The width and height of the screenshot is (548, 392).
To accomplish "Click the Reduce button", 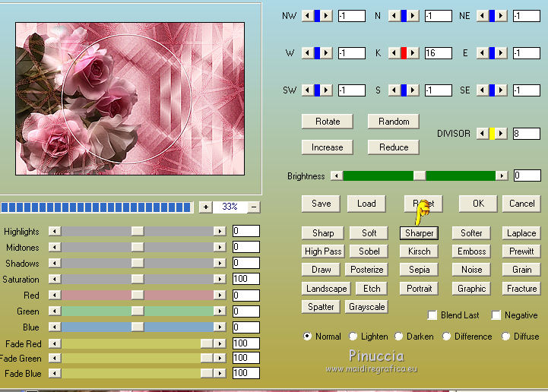I will click(x=394, y=147).
